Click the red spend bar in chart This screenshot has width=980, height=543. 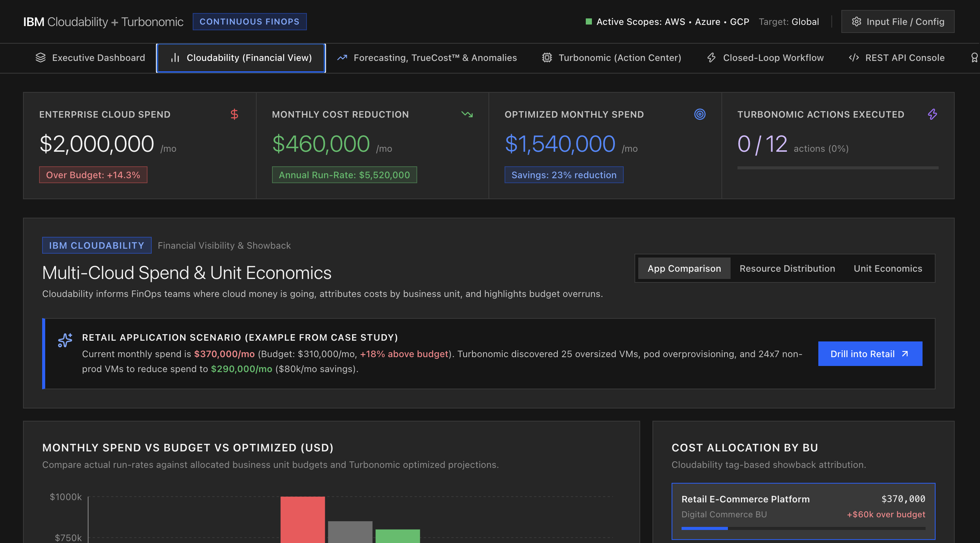[303, 520]
